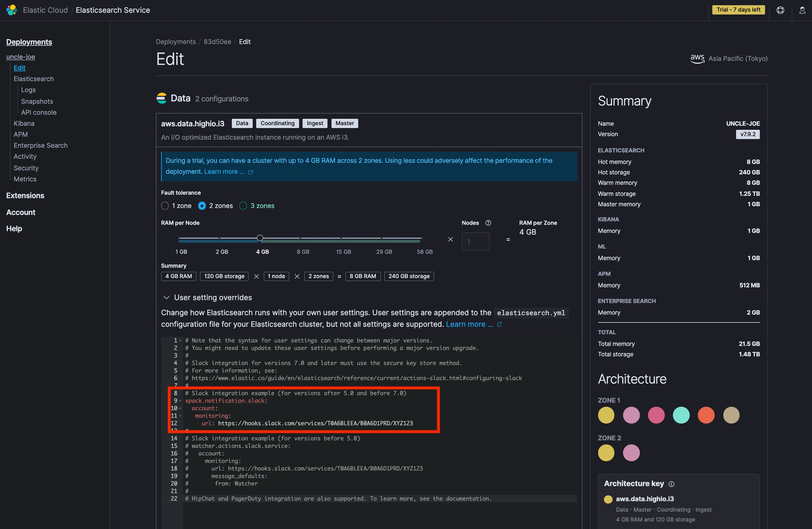Click Learn more in the trial notice
Viewport: 812px width, 529px height.
click(224, 171)
